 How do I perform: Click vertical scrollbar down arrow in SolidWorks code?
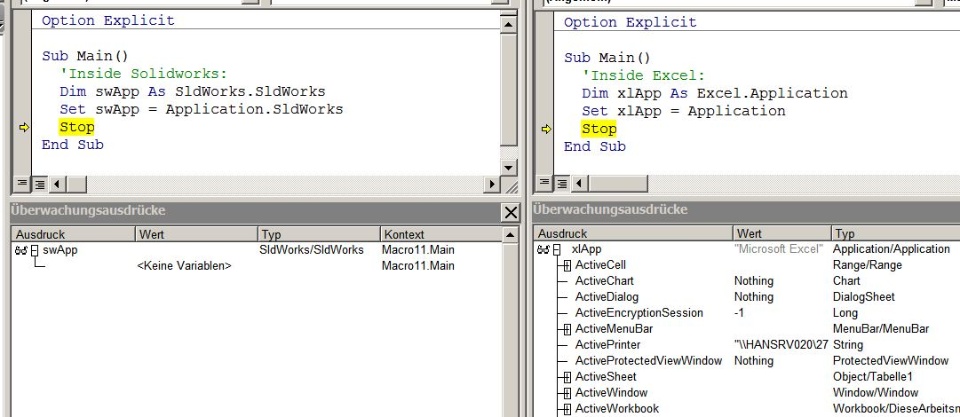point(509,168)
